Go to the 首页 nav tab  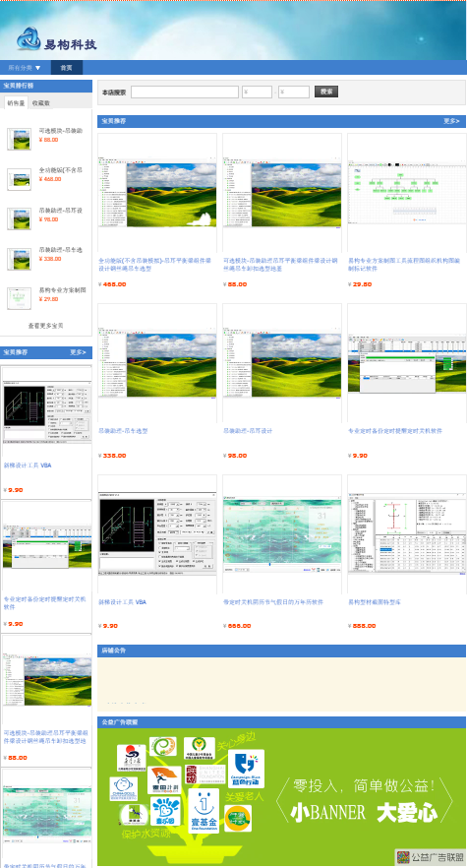(67, 68)
